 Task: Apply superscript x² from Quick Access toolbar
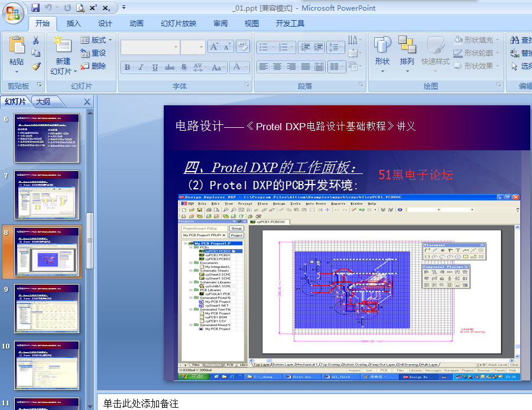coord(93,8)
